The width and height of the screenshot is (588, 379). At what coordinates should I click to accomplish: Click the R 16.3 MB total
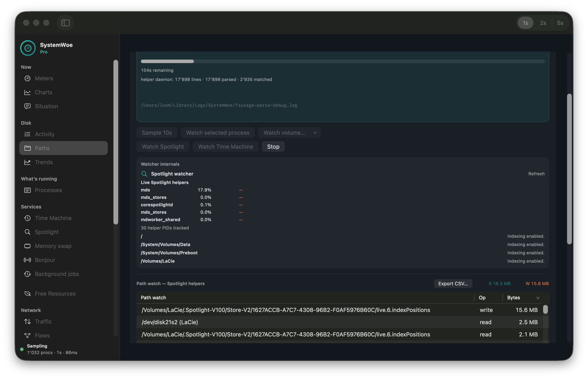pyautogui.click(x=499, y=284)
